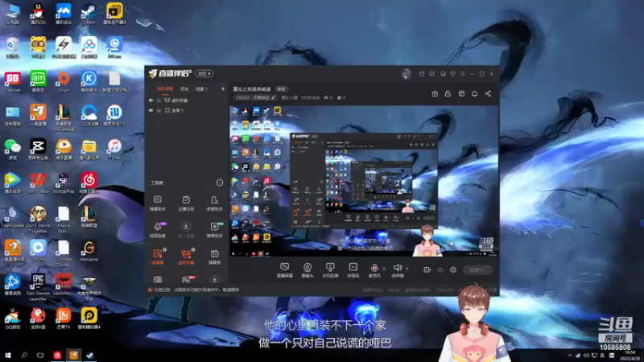644x362 pixels.
Task: Select the 虚拟形象 source row
Action: (x=186, y=100)
